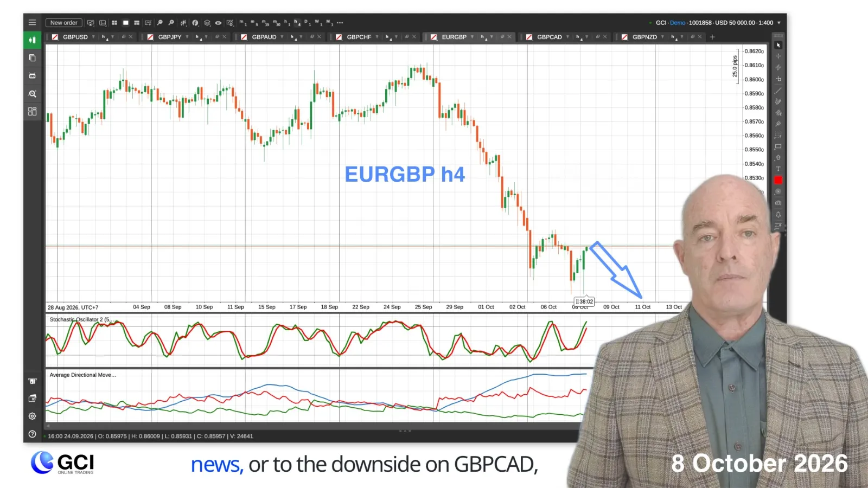868x488 pixels.
Task: Select the crosshair tool
Action: click(778, 56)
